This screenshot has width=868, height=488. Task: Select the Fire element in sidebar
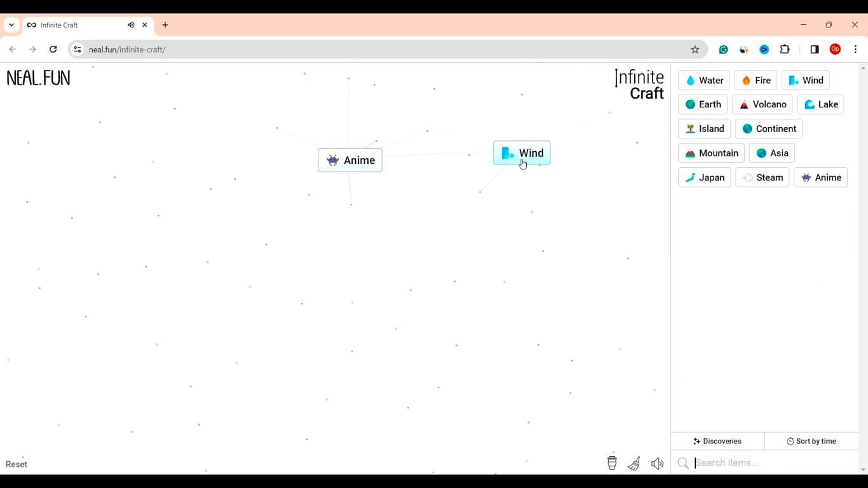[756, 80]
